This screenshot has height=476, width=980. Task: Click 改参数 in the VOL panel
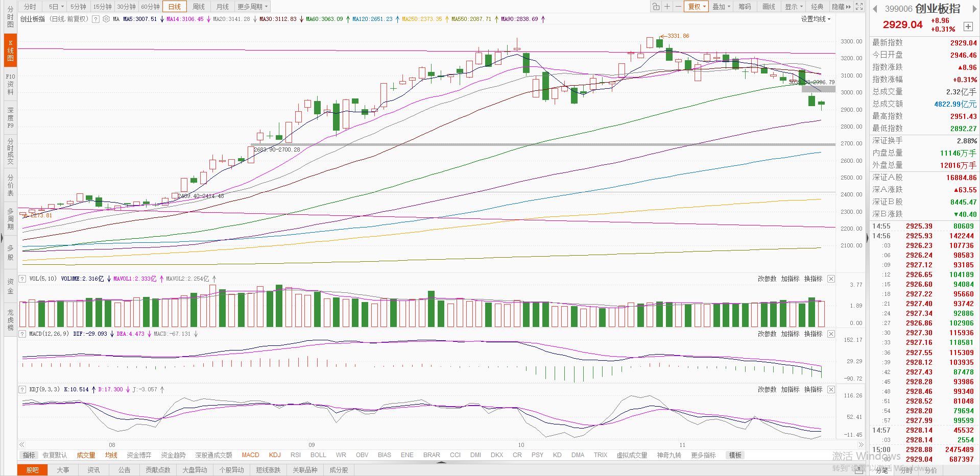(767, 279)
